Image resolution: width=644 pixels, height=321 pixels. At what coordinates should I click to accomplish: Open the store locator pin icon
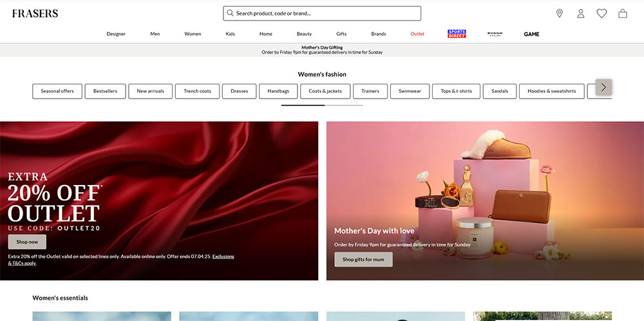[559, 14]
